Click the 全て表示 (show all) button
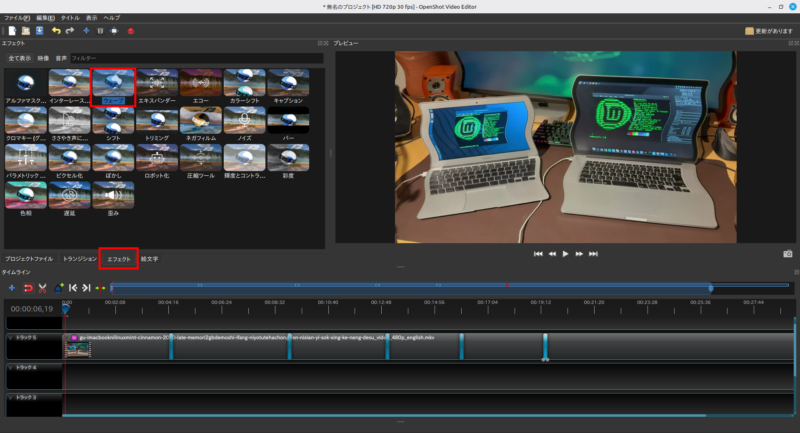800x433 pixels. click(x=19, y=58)
